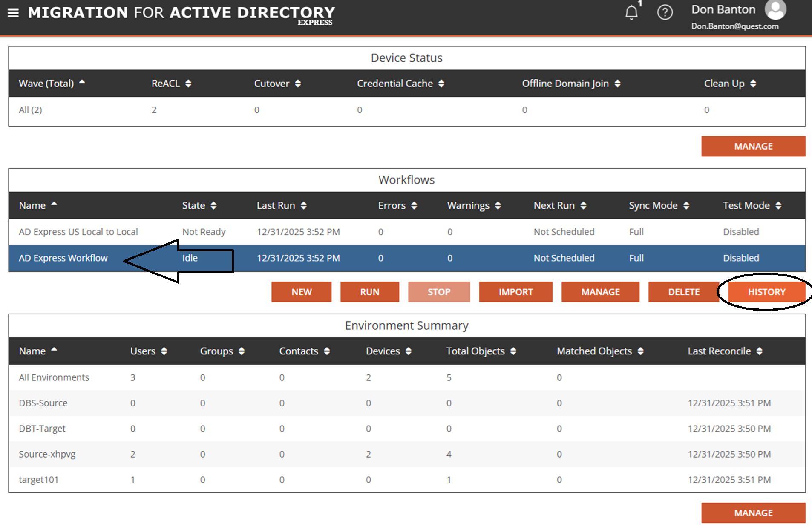Sort Environment Summary by Contacts
The image size is (812, 527).
[x=304, y=351]
